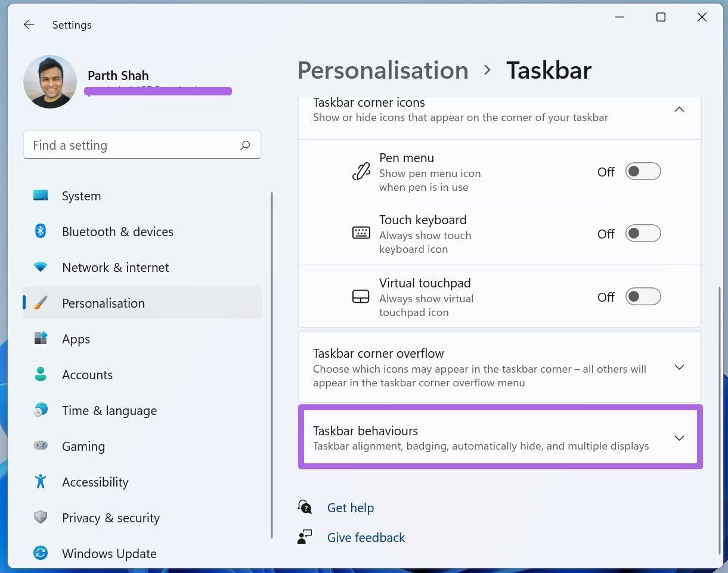Click the 'Virtual touchpad' label text
This screenshot has height=573, width=728.
(x=425, y=283)
